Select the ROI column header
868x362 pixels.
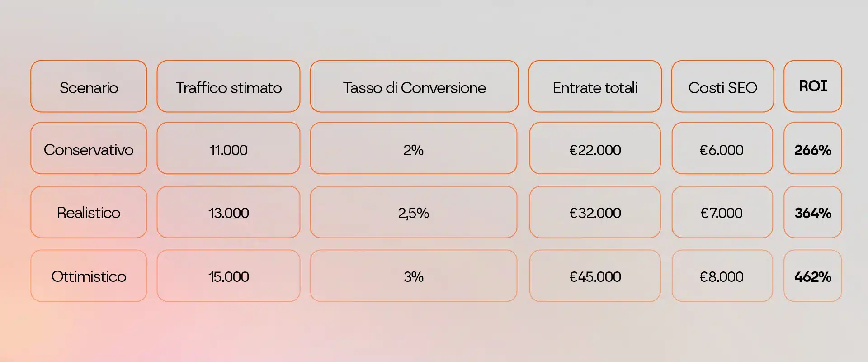tap(812, 86)
